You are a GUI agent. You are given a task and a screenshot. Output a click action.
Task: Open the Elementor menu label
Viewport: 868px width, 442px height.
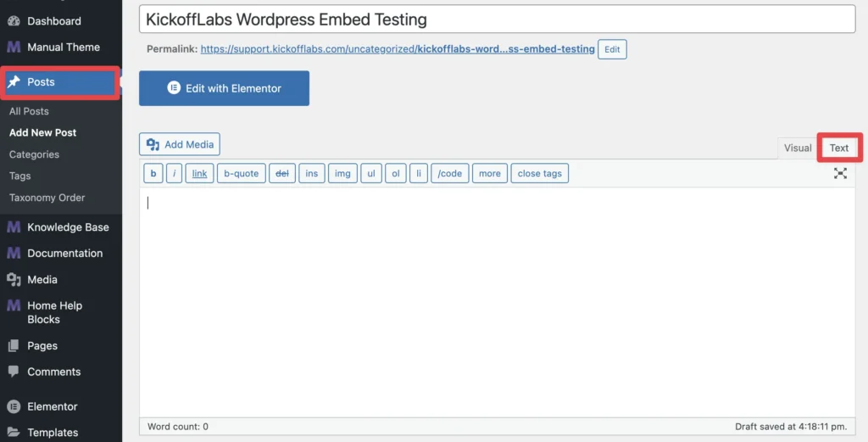53,406
